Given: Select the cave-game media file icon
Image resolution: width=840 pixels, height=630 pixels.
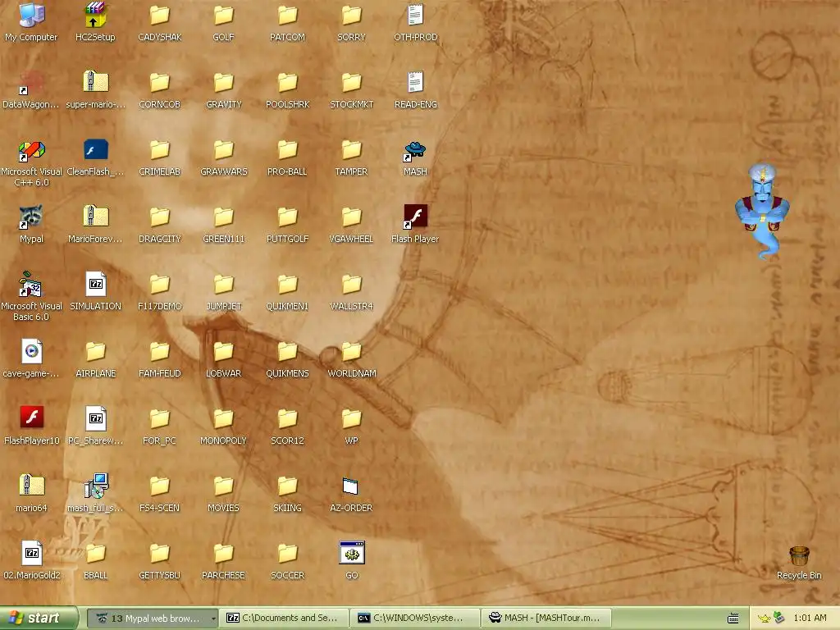Looking at the screenshot, I should pyautogui.click(x=31, y=351).
